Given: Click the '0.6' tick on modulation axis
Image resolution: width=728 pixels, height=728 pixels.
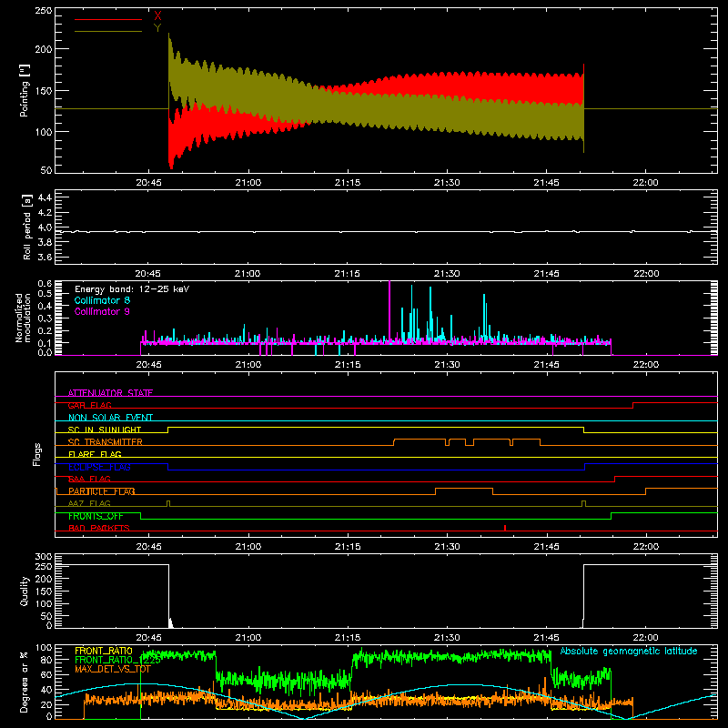Looking at the screenshot, I should tap(45, 283).
